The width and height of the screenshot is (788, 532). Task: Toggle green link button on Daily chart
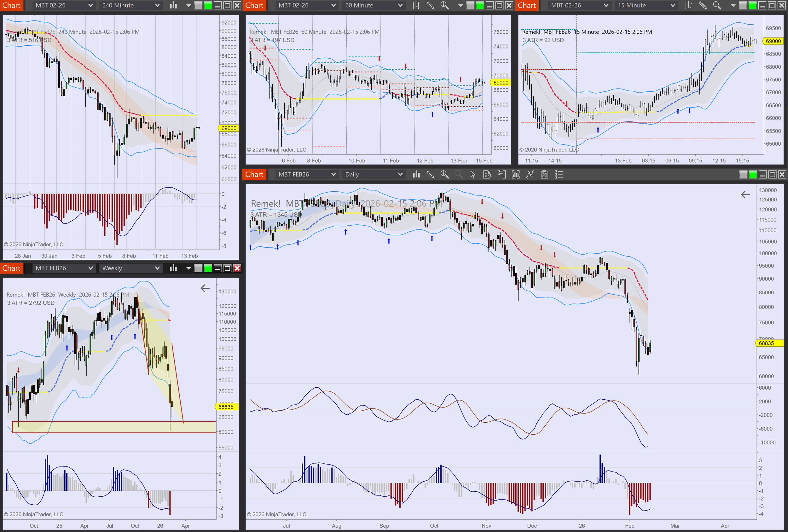pos(753,175)
